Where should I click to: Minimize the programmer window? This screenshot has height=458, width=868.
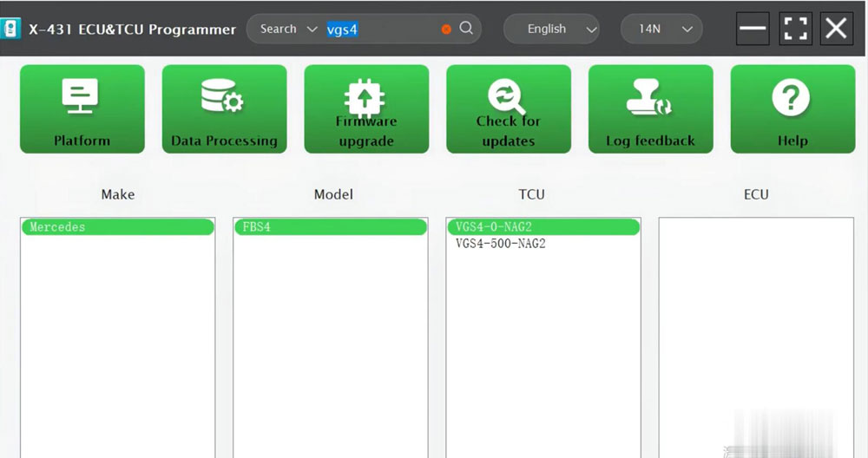coord(753,29)
